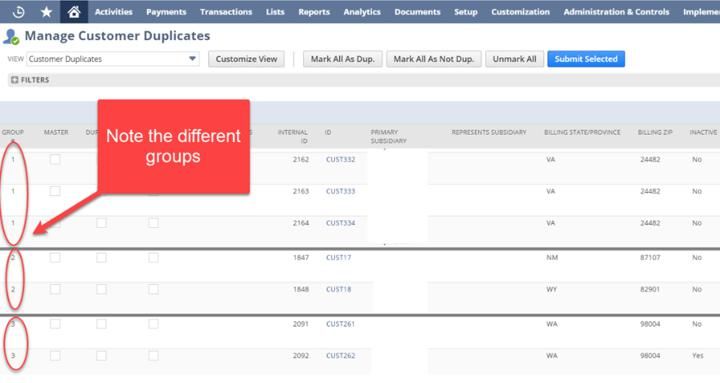Check Master box for CUST18 row

(55, 289)
